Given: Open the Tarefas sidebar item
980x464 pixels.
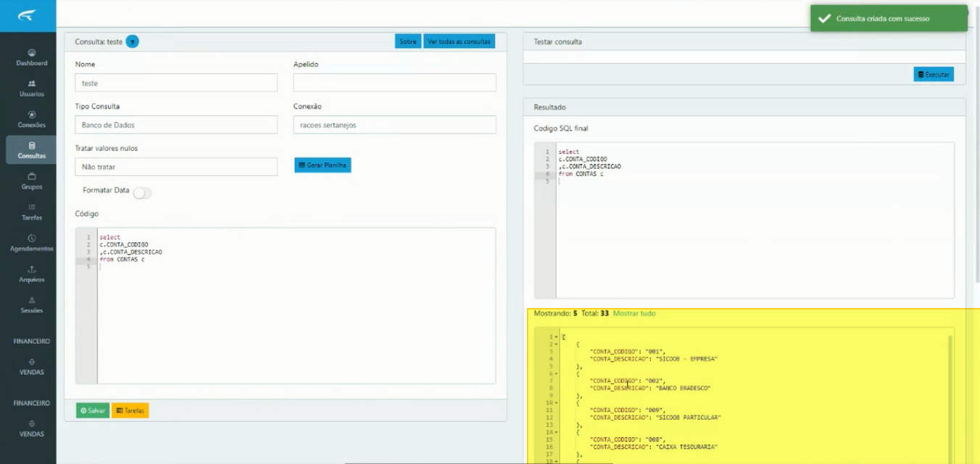Looking at the screenshot, I should 32,212.
